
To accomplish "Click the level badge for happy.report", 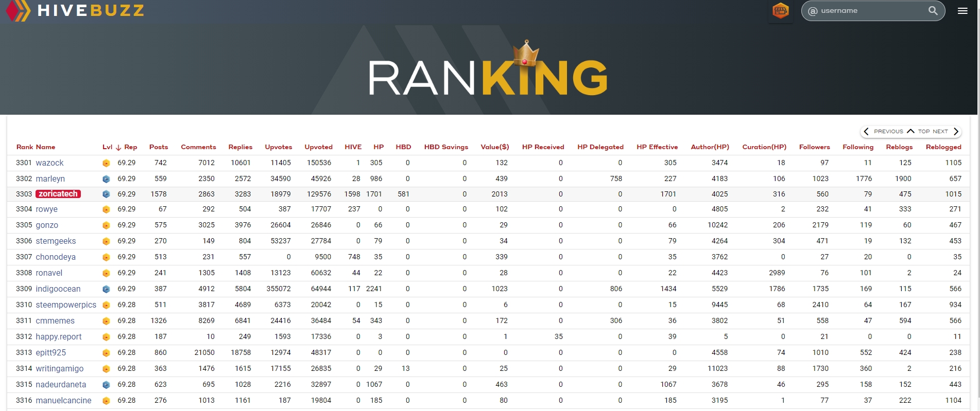I will pyautogui.click(x=106, y=337).
